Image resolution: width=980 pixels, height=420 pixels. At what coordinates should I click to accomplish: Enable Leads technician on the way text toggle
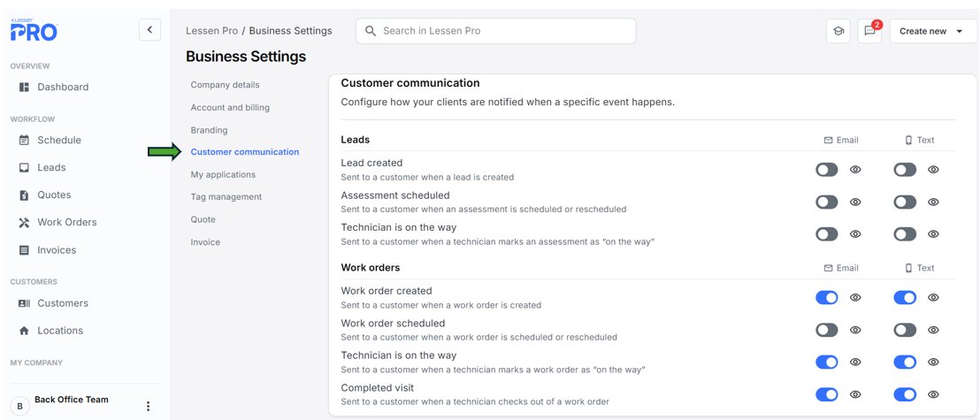(905, 233)
